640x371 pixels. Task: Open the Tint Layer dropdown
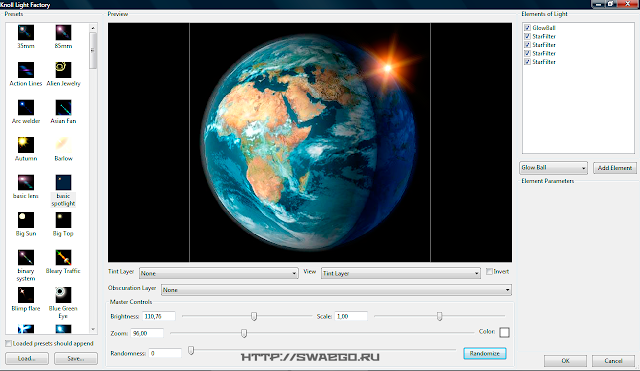218,273
